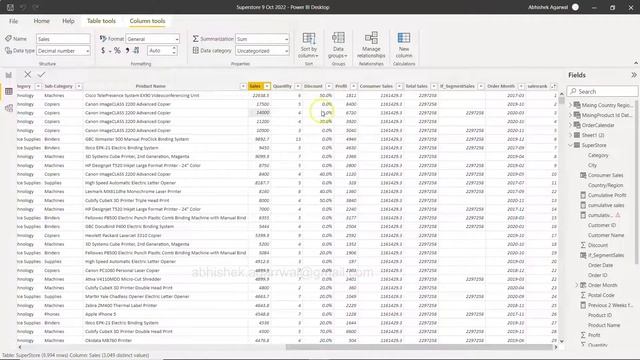Select the if_SegmentSales field
This screenshot has width=640, height=360.
pos(606,255)
